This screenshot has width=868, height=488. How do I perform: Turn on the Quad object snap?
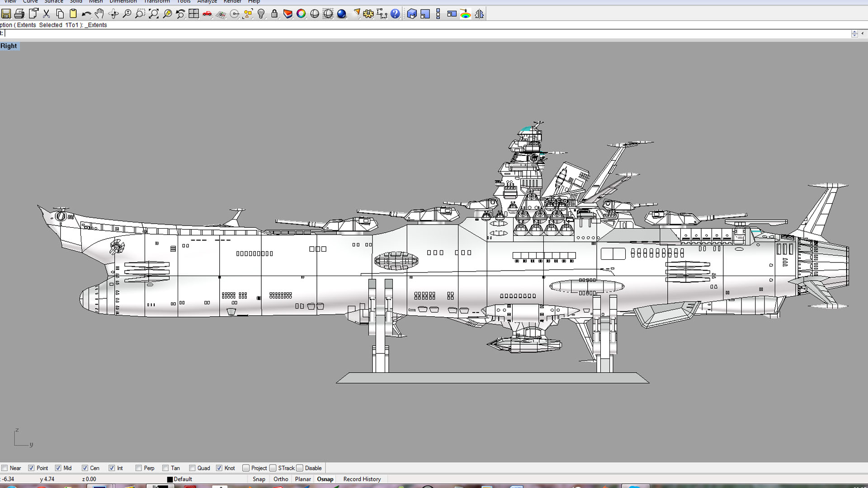192,468
